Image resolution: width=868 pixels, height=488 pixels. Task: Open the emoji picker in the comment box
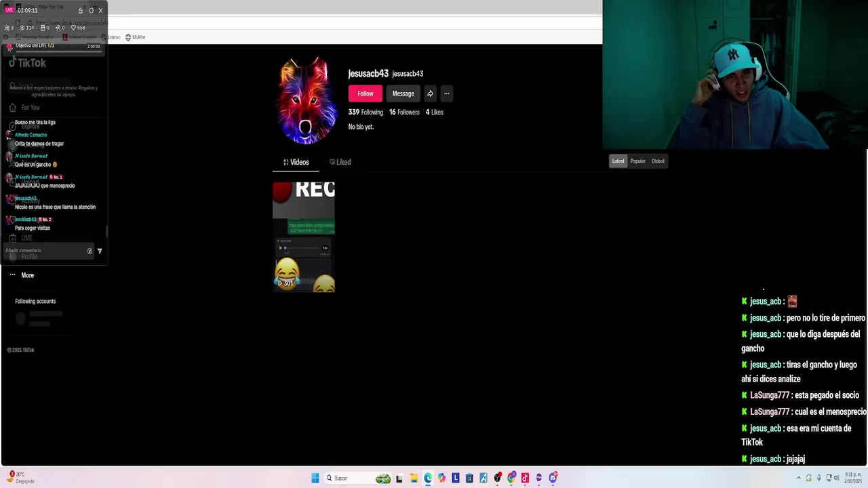point(90,251)
